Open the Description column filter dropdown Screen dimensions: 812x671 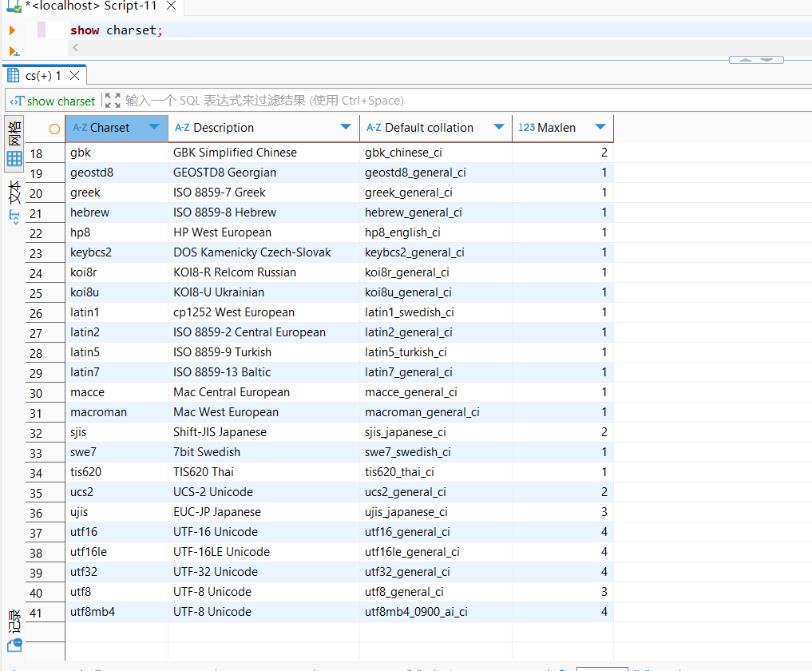[346, 127]
